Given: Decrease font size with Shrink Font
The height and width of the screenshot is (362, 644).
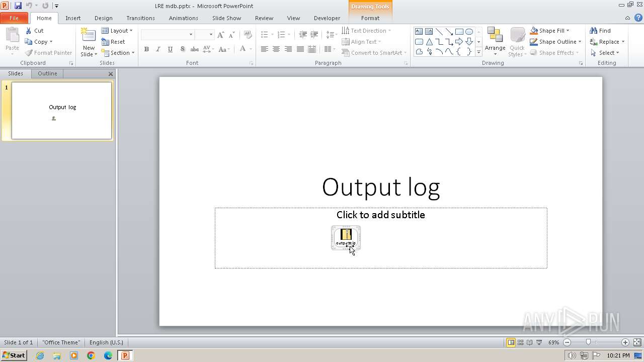Looking at the screenshot, I should point(231,35).
